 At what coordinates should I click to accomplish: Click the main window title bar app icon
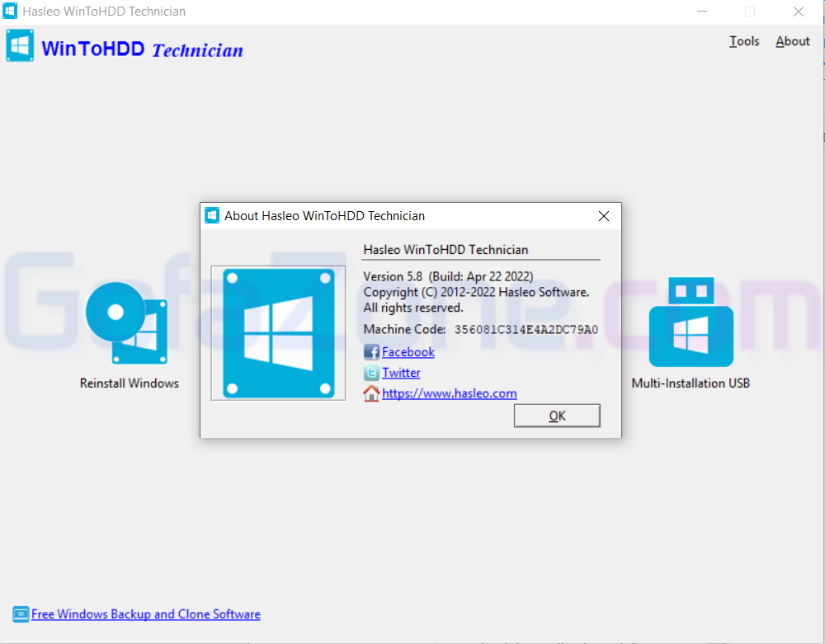(10, 12)
